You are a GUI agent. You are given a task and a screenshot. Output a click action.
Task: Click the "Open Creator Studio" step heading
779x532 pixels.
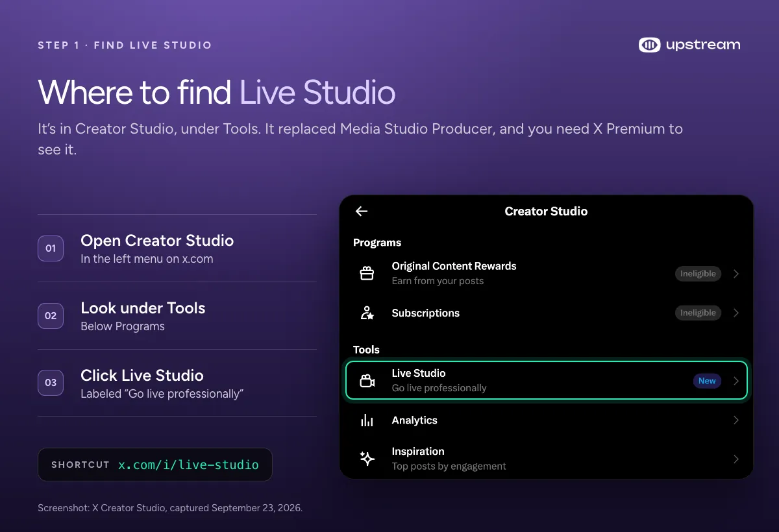(x=157, y=241)
